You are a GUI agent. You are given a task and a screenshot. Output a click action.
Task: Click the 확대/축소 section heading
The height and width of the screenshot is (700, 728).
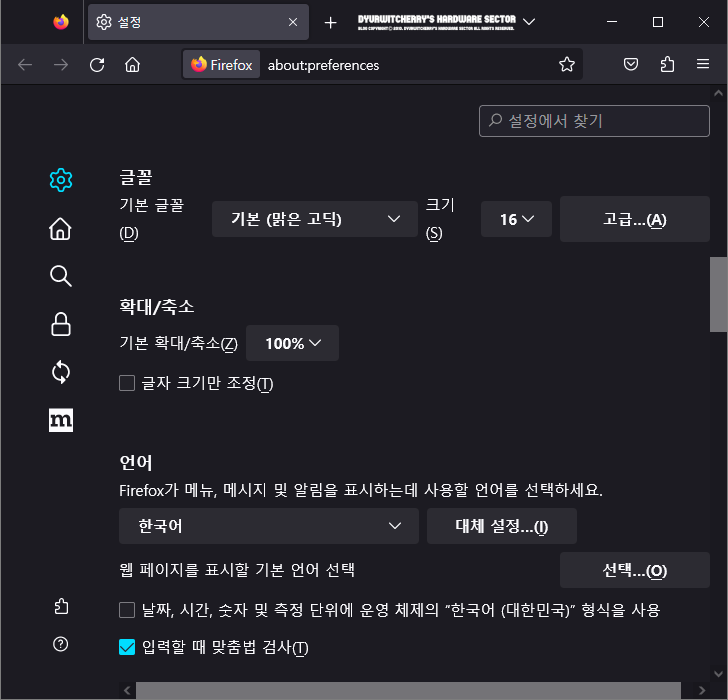click(157, 307)
